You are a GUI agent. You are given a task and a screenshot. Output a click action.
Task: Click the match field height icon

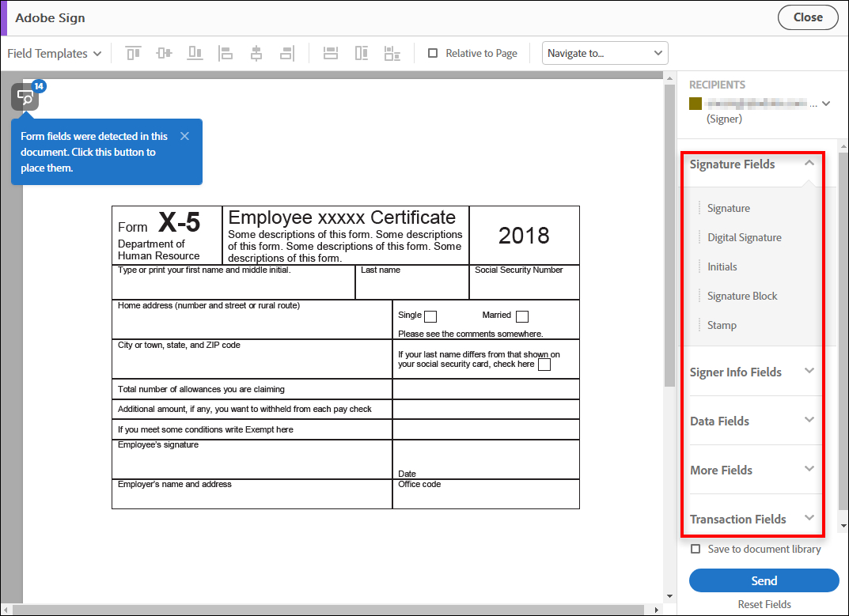362,53
